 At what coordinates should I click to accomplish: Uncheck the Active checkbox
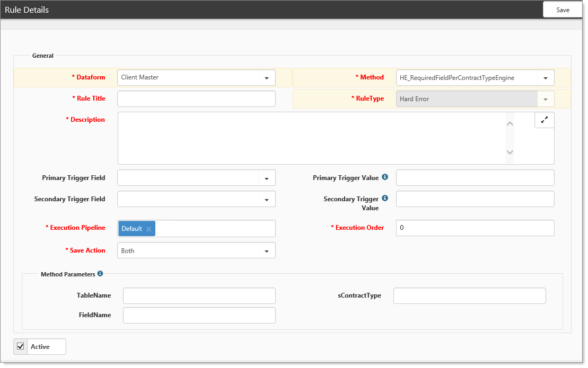(x=21, y=346)
